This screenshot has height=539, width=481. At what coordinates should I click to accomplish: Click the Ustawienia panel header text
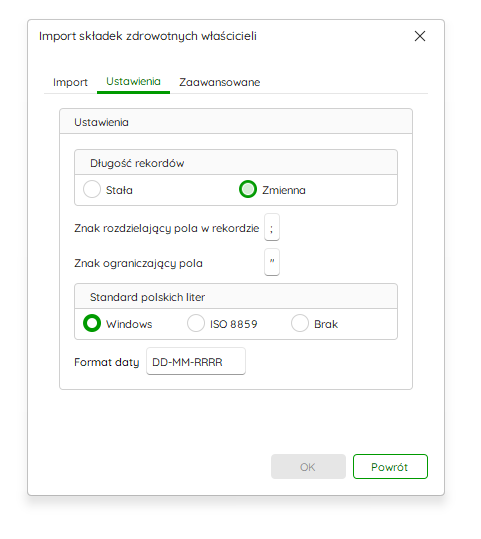pos(101,122)
